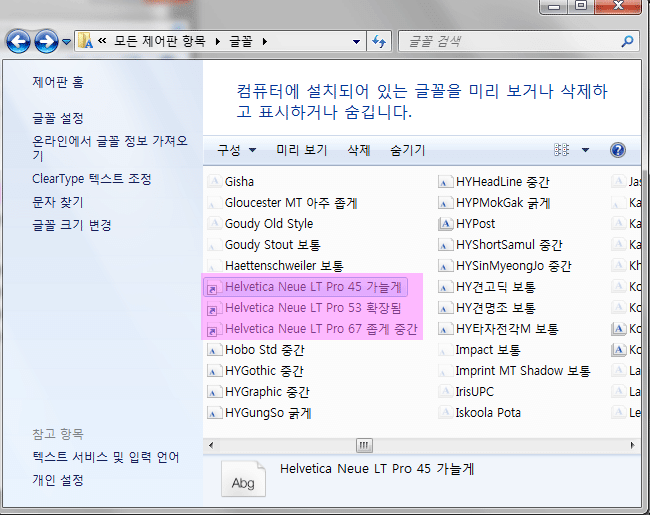Select the 'HYGothic 중간' font icon

[214, 371]
